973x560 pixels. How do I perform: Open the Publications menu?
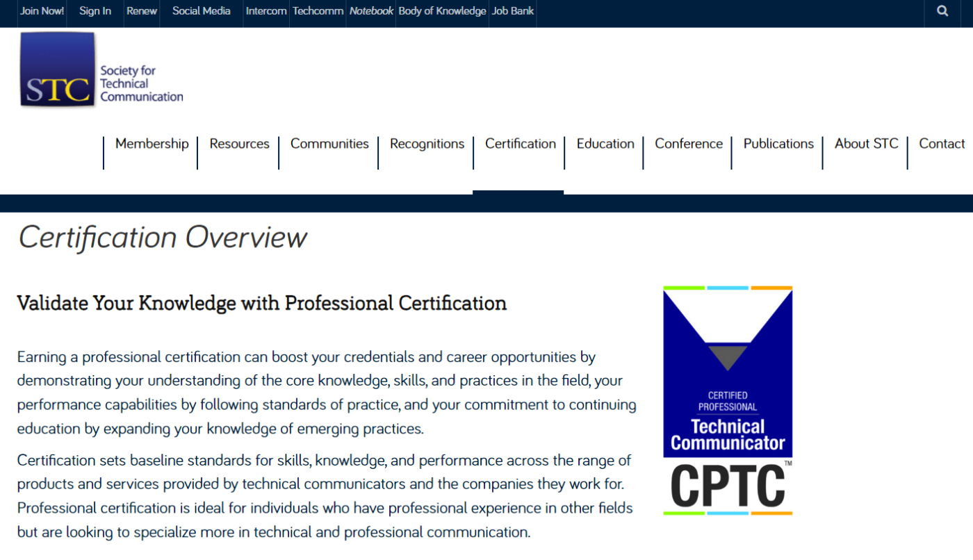778,144
